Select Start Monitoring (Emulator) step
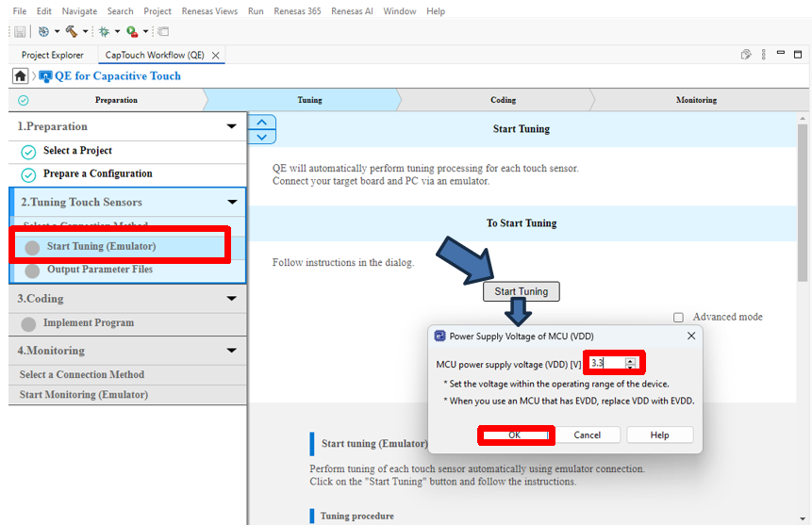 pyautogui.click(x=128, y=395)
